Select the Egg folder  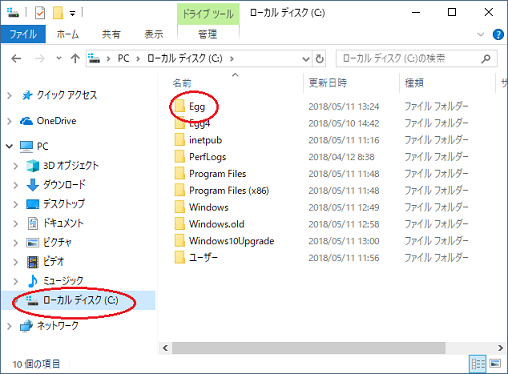point(197,107)
